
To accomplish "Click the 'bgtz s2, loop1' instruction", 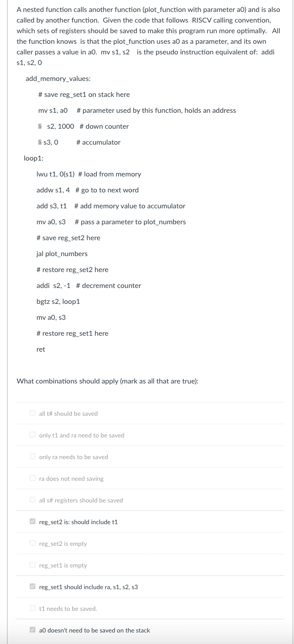I will tap(58, 302).
